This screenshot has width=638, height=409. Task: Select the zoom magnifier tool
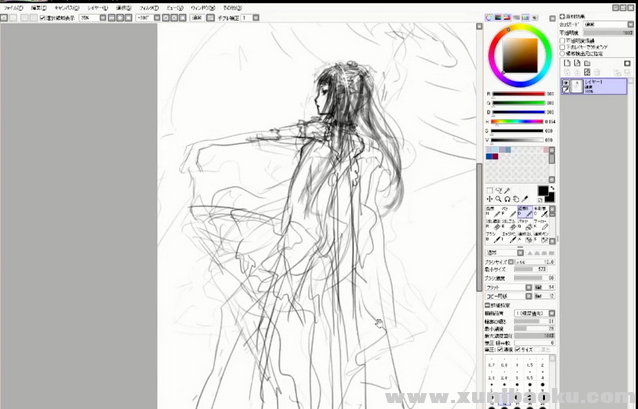coord(499,198)
